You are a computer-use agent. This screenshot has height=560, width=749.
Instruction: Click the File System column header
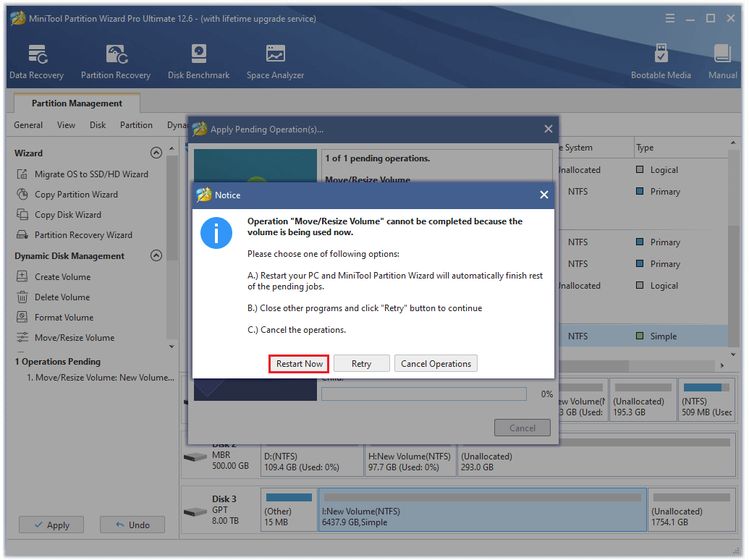click(x=596, y=148)
